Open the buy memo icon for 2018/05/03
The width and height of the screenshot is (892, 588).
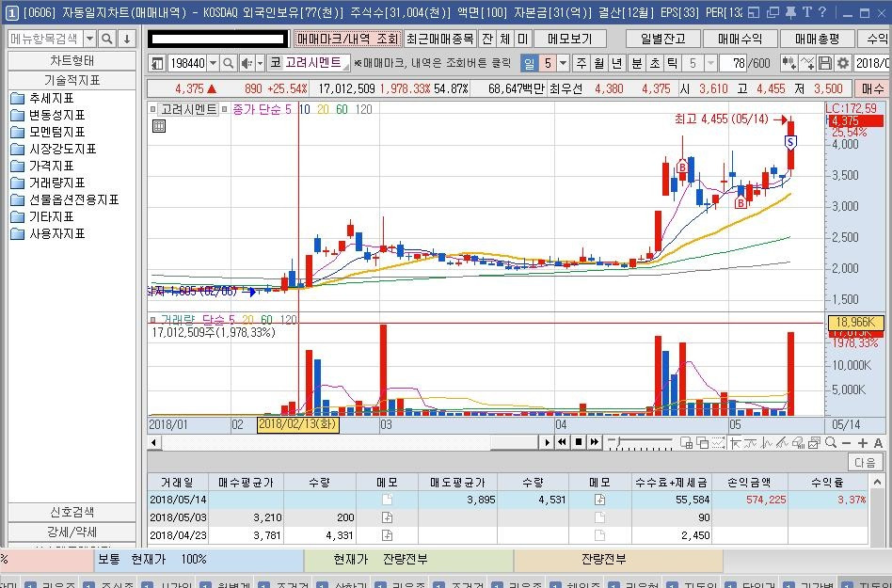pyautogui.click(x=387, y=517)
